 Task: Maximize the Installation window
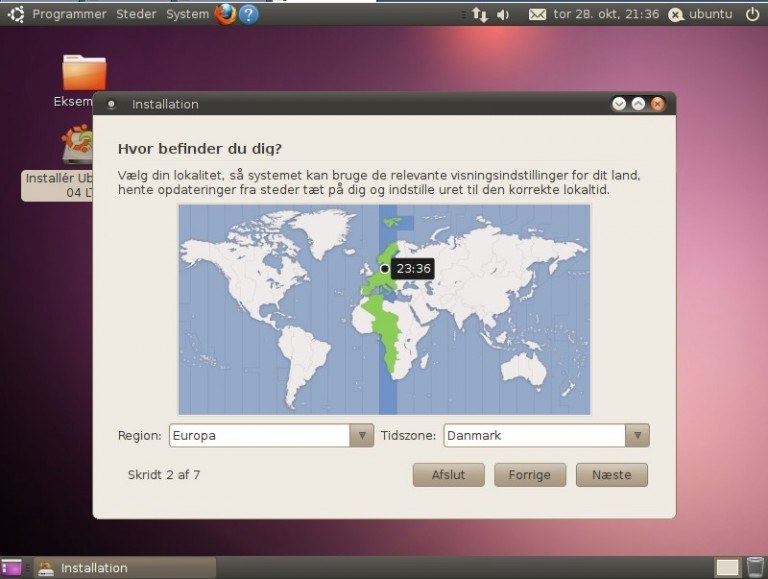tap(638, 104)
